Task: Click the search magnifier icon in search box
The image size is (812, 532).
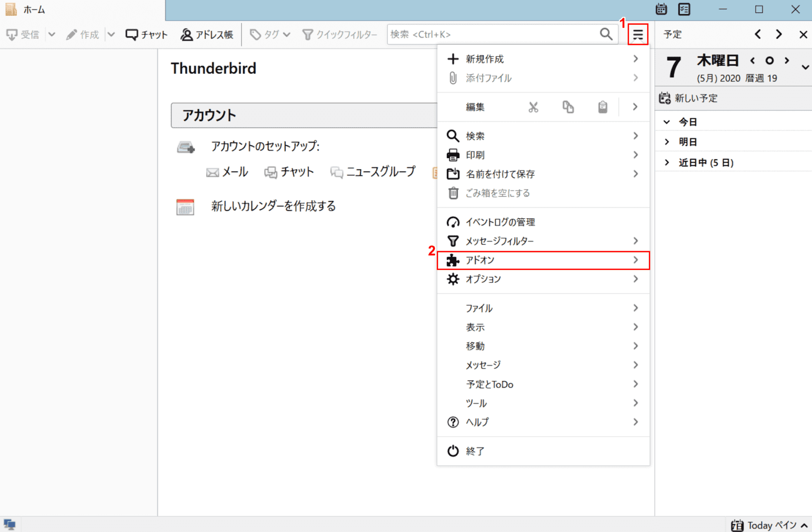Action: [606, 34]
